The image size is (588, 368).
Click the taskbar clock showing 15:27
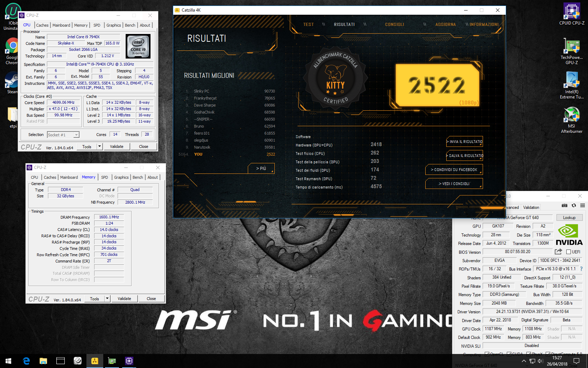point(557,361)
